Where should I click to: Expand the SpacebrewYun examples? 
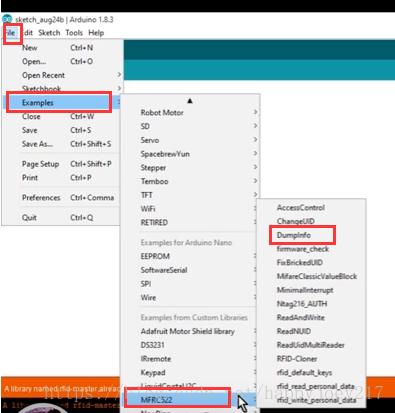point(190,154)
